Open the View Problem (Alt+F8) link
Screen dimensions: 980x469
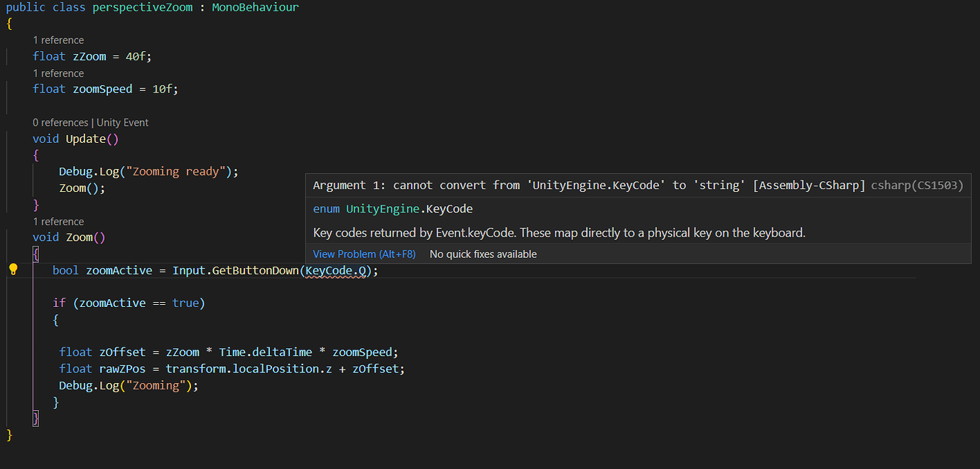pos(364,254)
